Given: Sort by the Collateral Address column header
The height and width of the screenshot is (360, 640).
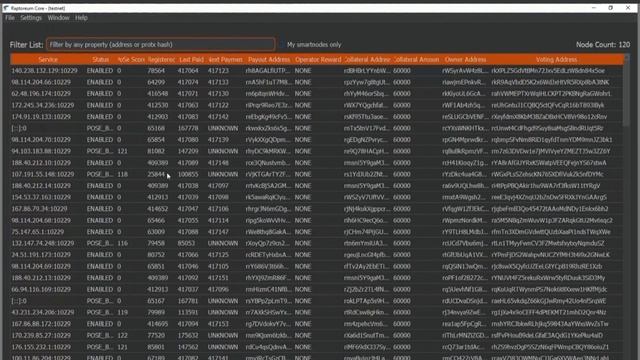Looking at the screenshot, I should [367, 60].
